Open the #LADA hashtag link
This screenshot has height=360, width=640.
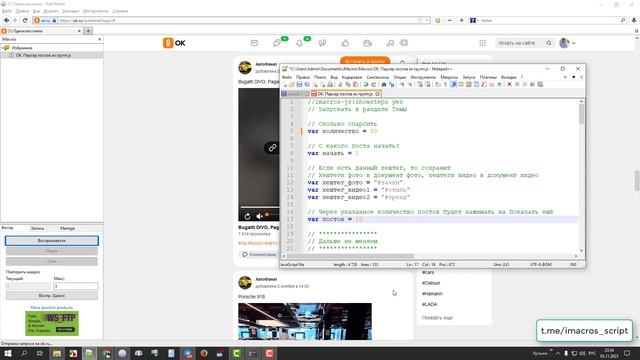tap(429, 304)
